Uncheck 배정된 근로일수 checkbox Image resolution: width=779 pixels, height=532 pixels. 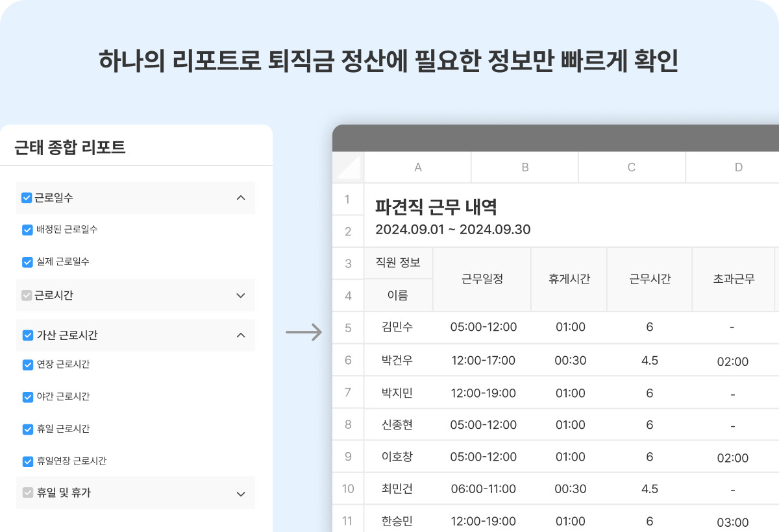(x=27, y=230)
